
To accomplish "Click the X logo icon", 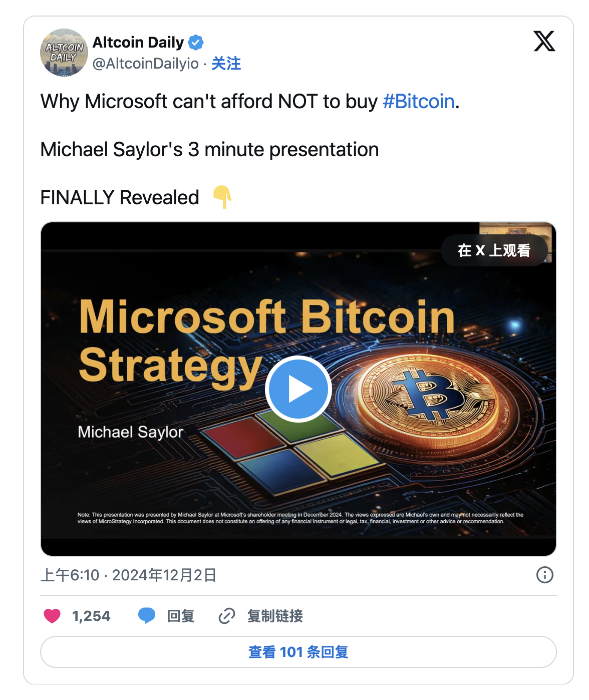I will tap(544, 41).
